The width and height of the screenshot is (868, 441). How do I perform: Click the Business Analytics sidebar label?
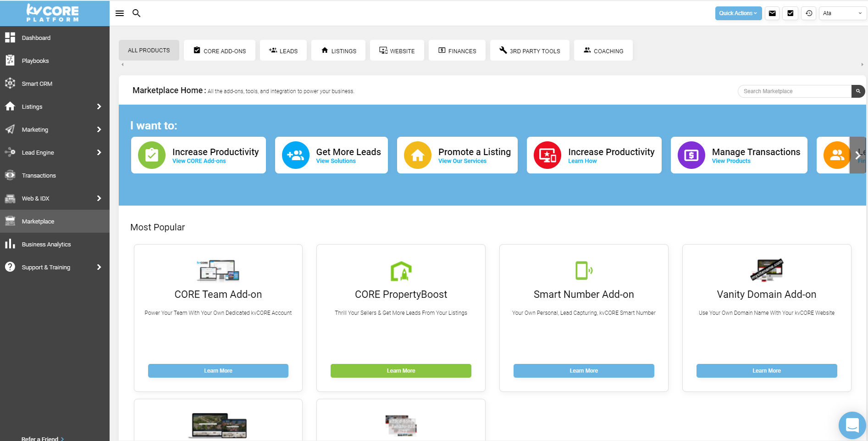[x=46, y=244]
